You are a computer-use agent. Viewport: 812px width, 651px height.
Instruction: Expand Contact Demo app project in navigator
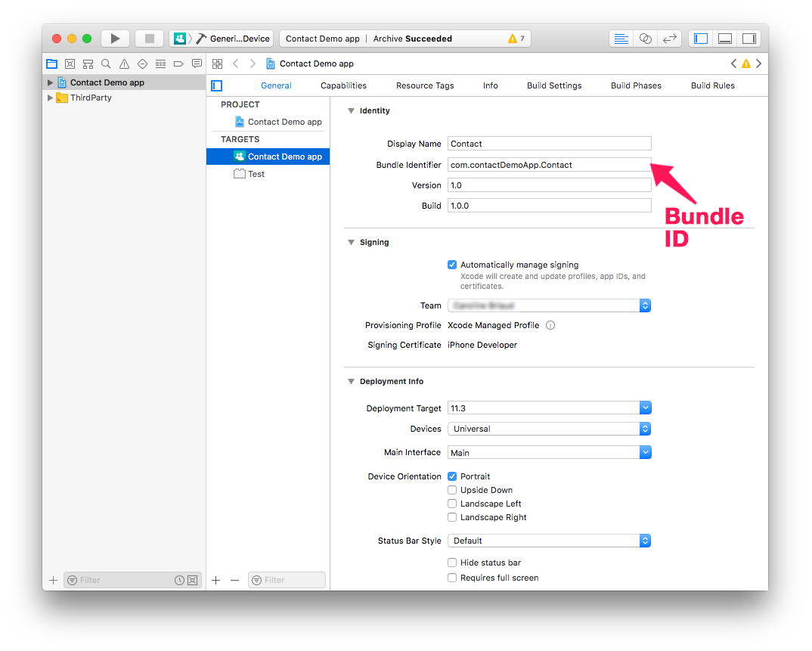(x=50, y=82)
